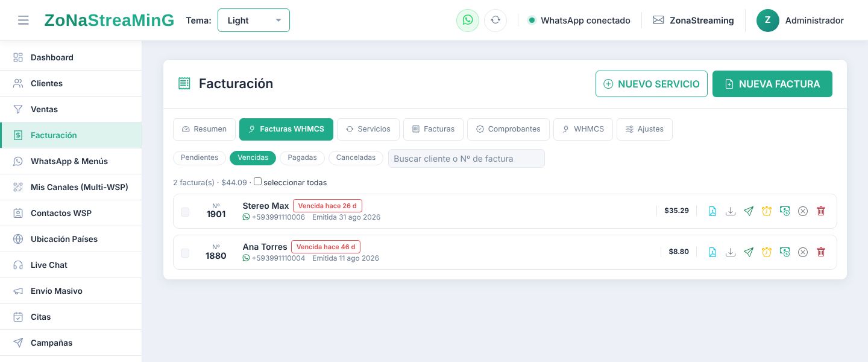Cancel invoice 1880 with the circled X icon
868x362 pixels.
click(803, 252)
